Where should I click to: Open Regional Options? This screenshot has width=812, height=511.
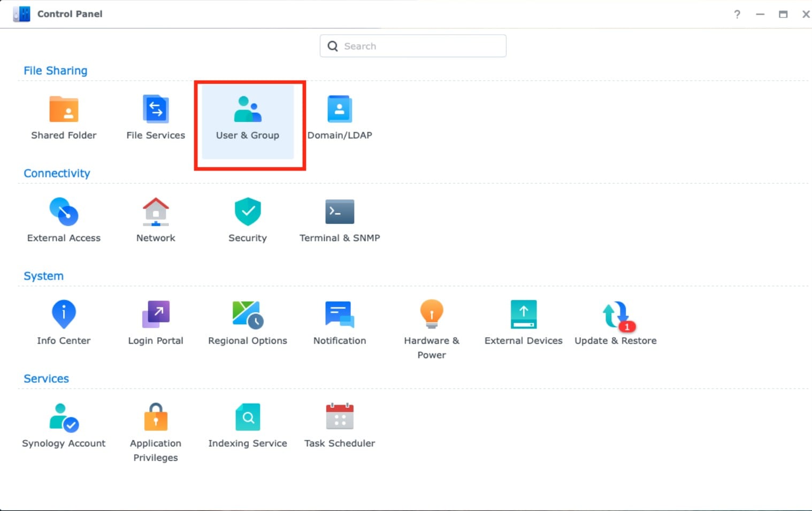[248, 315]
